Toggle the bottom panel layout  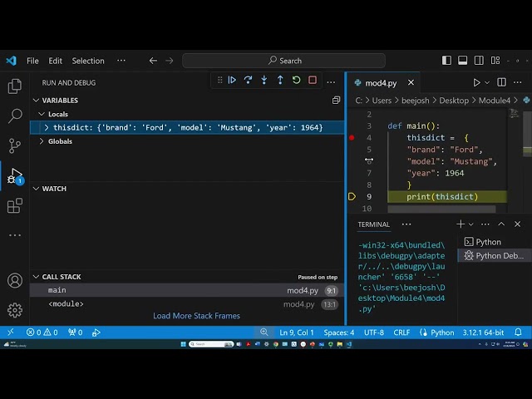click(x=462, y=61)
